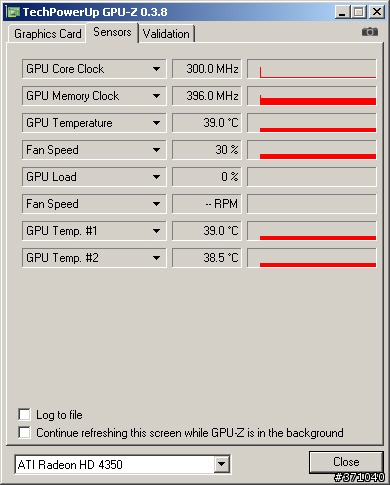390x485 pixels.
Task: Click the GPU-Z title bar app icon
Action: (13, 12)
